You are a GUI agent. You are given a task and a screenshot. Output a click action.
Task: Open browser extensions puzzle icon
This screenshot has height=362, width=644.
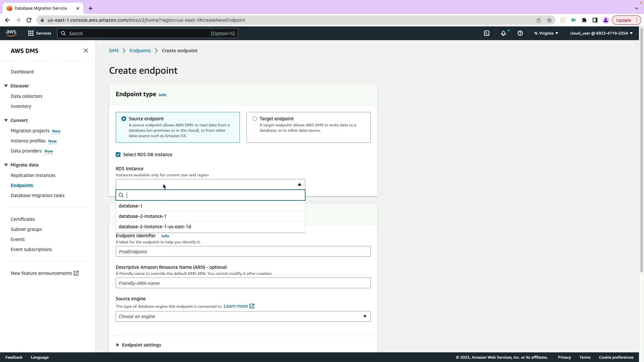(584, 20)
